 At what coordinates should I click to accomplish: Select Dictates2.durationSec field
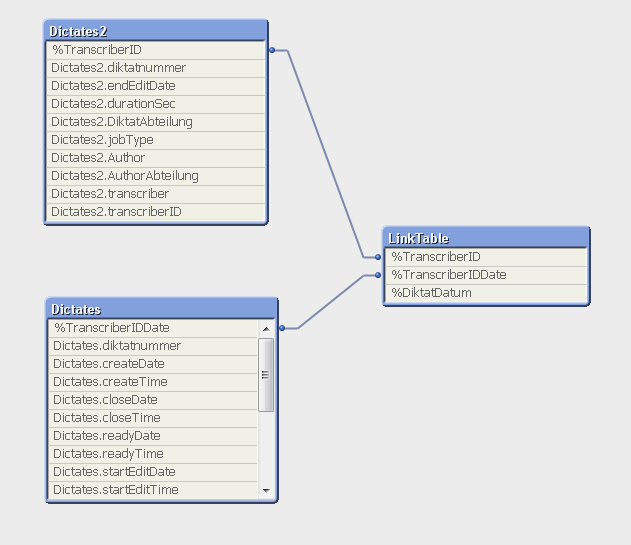click(x=156, y=104)
